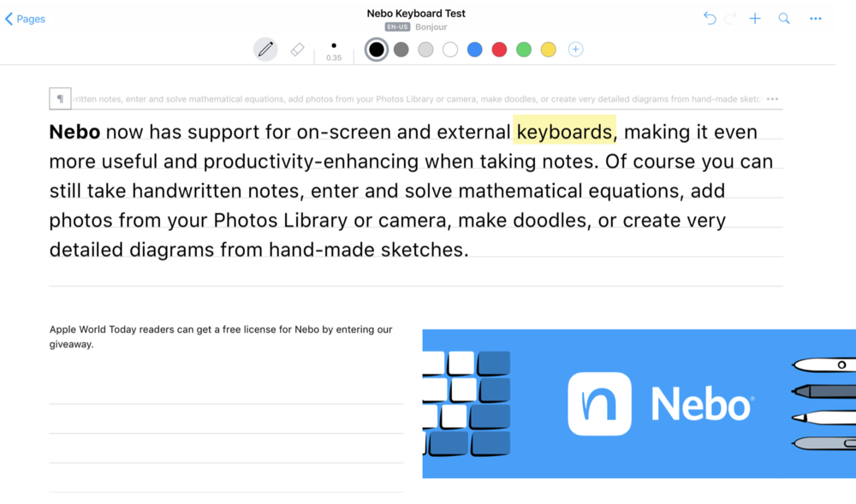Undo the last action
The width and height of the screenshot is (856, 504).
pos(710,19)
